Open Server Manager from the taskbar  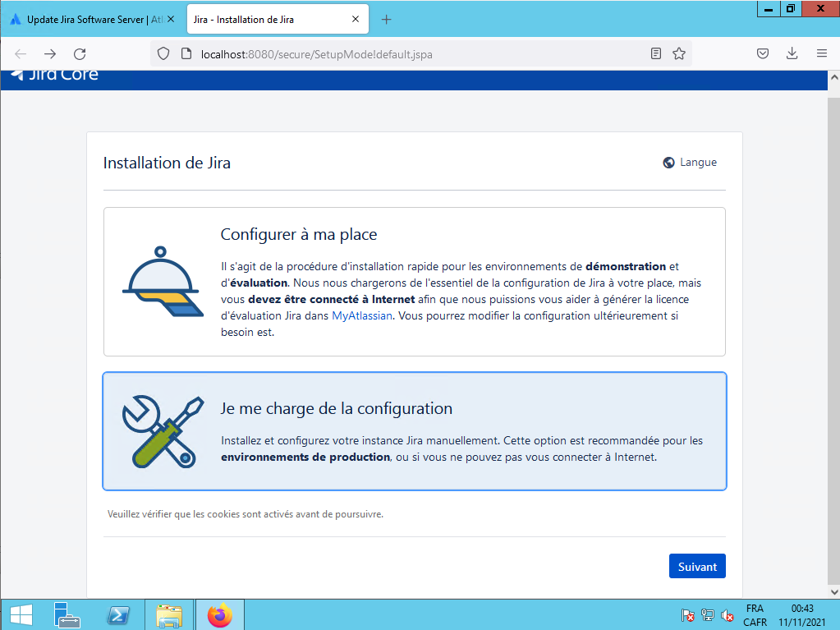(67, 615)
